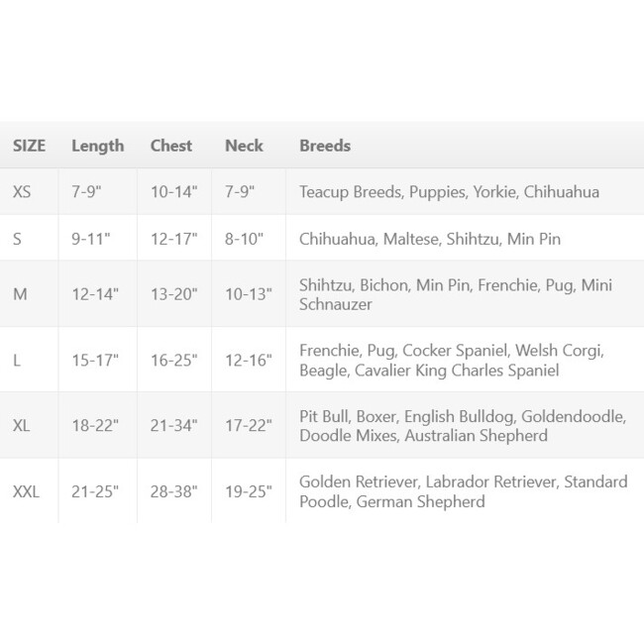Select the M size row label
Image resolution: width=644 pixels, height=644 pixels.
20,294
